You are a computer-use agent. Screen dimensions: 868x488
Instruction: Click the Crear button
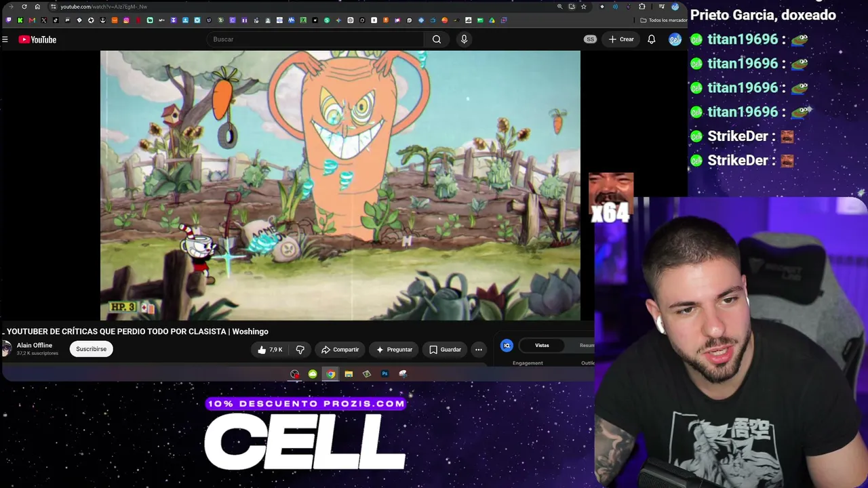(621, 39)
